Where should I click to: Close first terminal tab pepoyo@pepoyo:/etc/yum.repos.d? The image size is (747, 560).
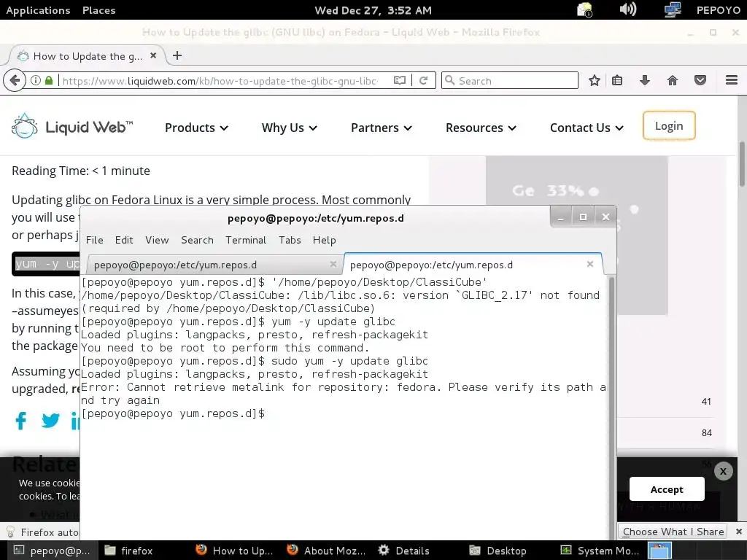(333, 264)
